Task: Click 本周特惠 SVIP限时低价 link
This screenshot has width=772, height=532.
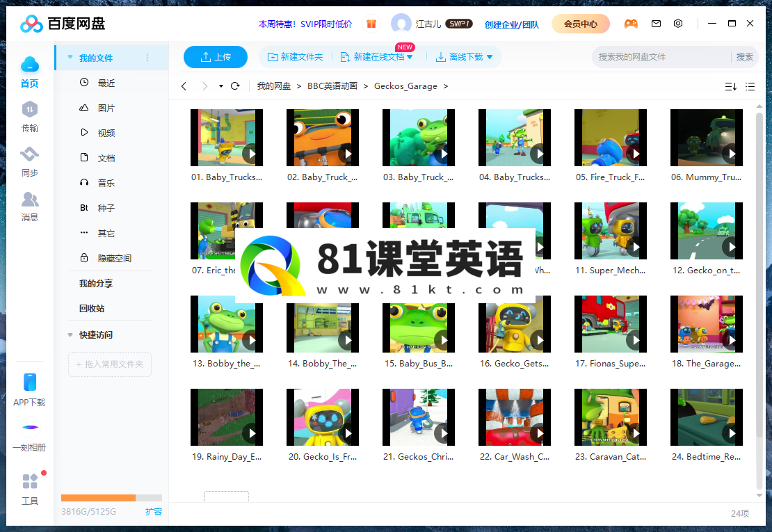Action: (305, 24)
